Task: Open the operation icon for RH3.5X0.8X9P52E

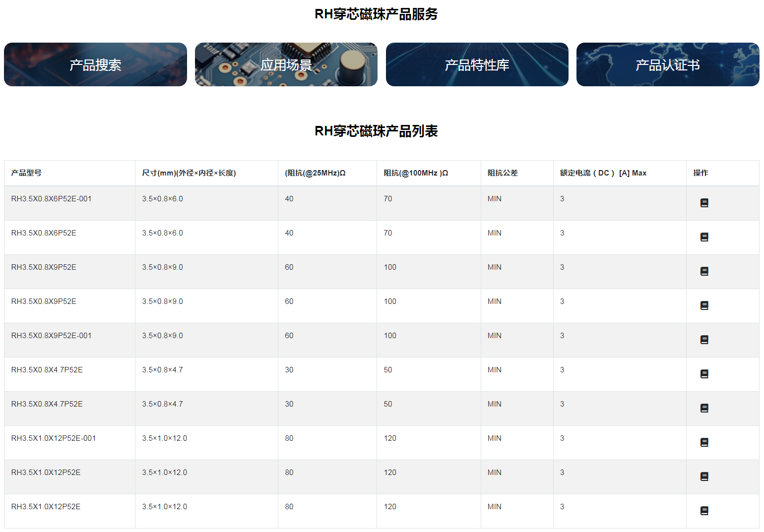Action: 704,271
